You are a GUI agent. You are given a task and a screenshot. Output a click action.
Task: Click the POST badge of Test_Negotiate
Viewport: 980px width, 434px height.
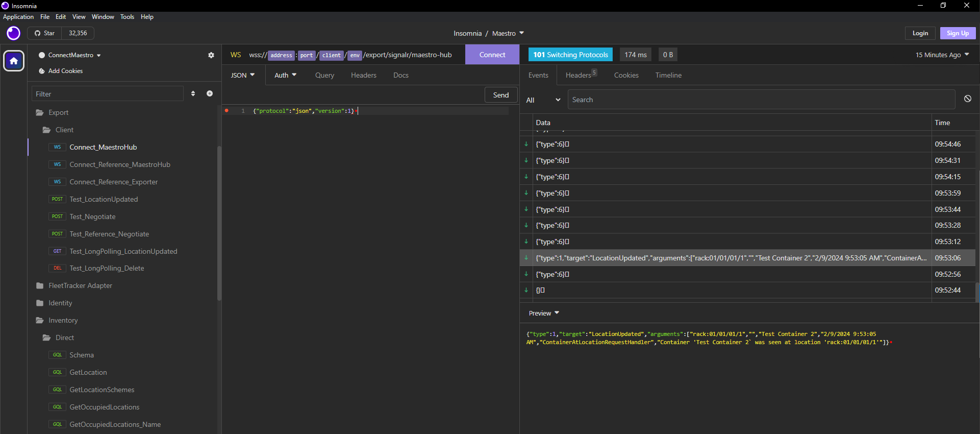(x=57, y=216)
